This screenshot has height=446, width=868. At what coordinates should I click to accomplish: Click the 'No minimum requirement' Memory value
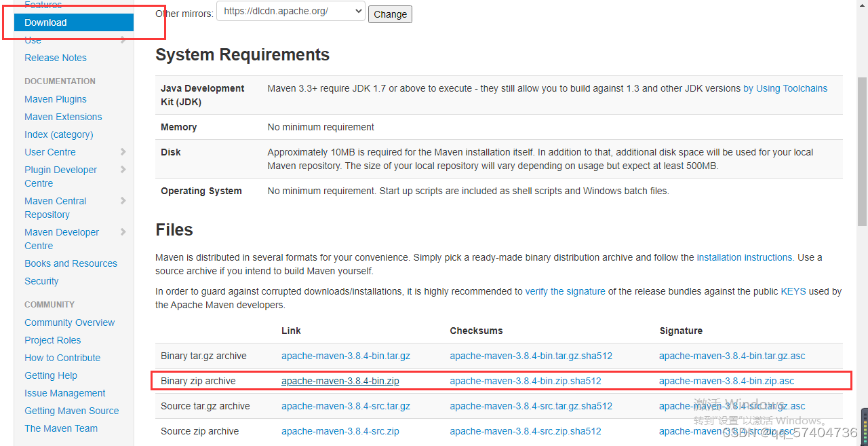click(321, 127)
